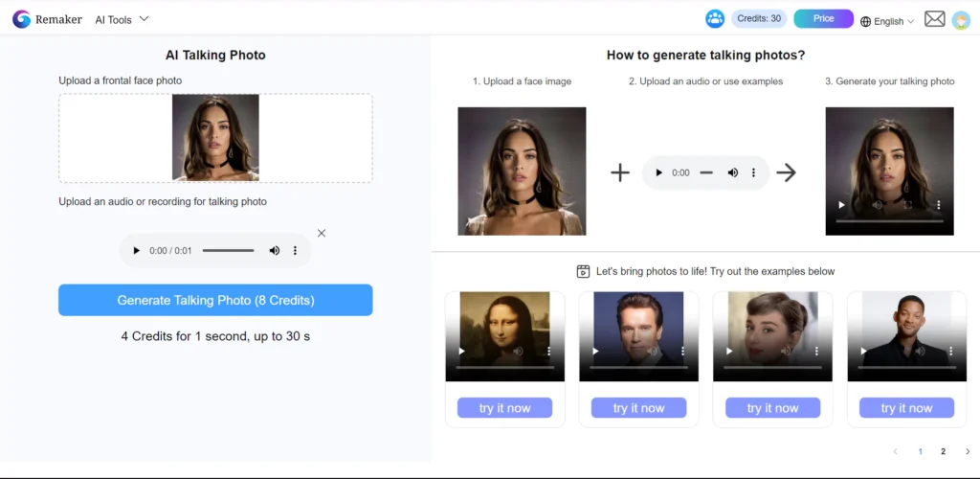
Task: Click the previous page arrow
Action: click(x=895, y=451)
